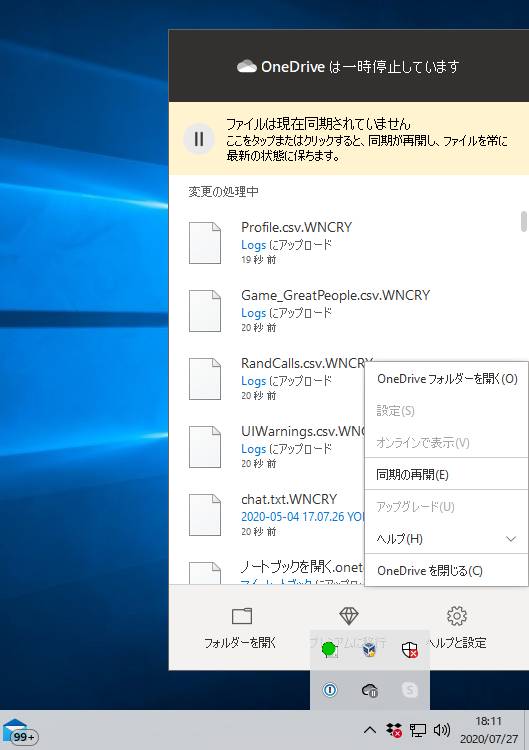
Task: Click the file icon beside Profile.csv.WNCRY
Action: [205, 243]
